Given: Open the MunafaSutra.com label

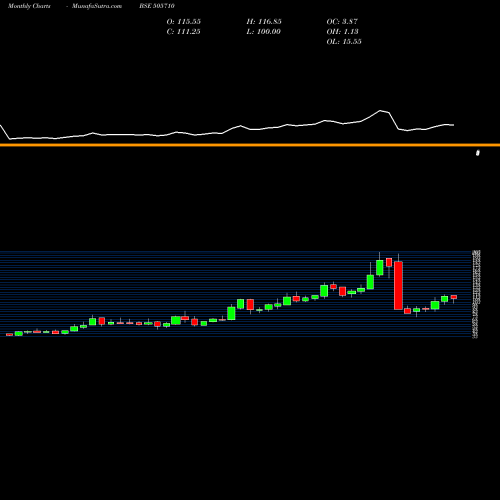Looking at the screenshot, I should click(97, 6).
